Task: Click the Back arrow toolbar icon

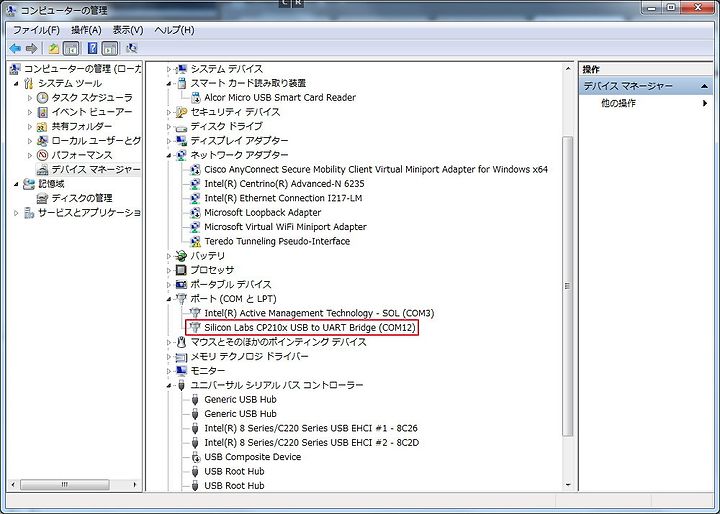Action: (15, 48)
